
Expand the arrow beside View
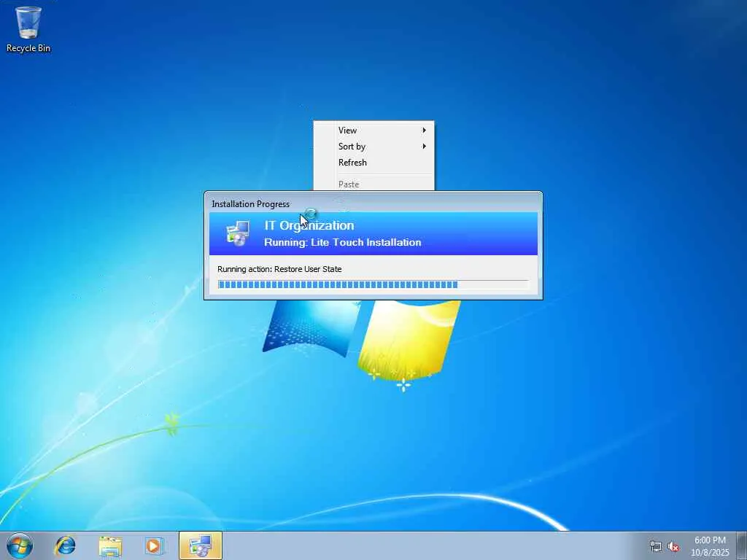coord(424,131)
